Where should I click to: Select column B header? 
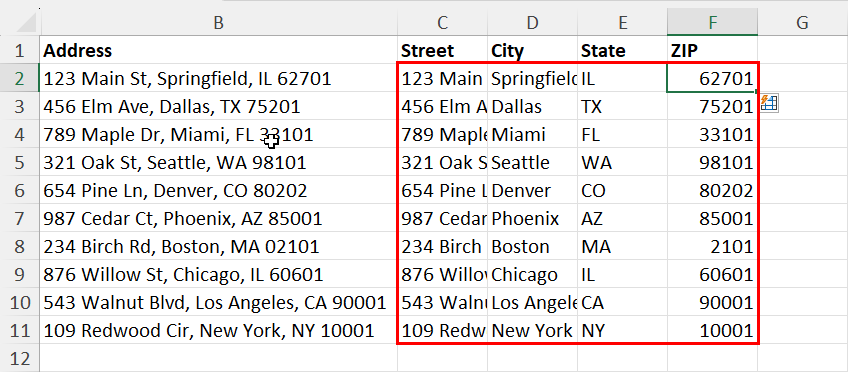(218, 22)
